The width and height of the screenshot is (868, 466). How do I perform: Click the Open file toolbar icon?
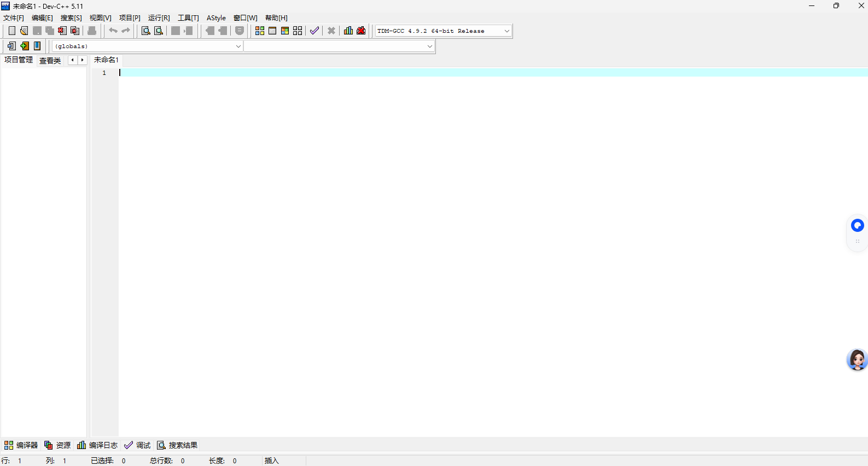24,31
